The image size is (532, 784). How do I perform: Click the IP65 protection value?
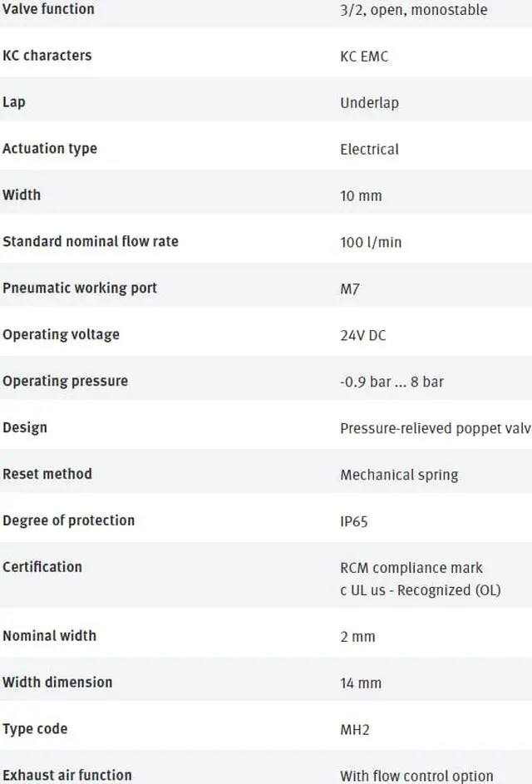click(353, 522)
